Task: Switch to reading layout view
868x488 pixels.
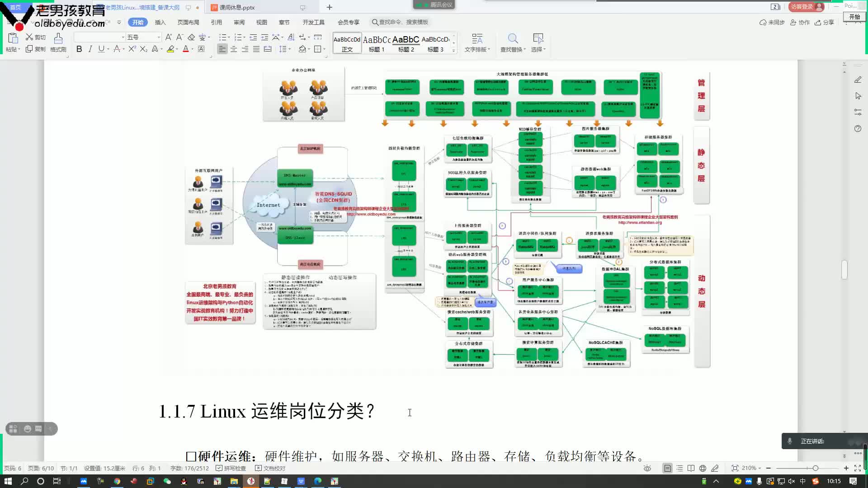Action: 691,468
